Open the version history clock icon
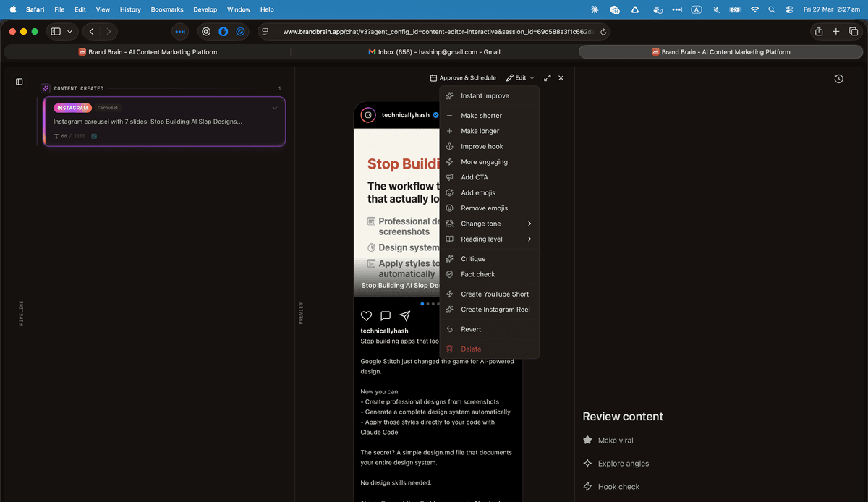The height and width of the screenshot is (502, 868). 838,79
